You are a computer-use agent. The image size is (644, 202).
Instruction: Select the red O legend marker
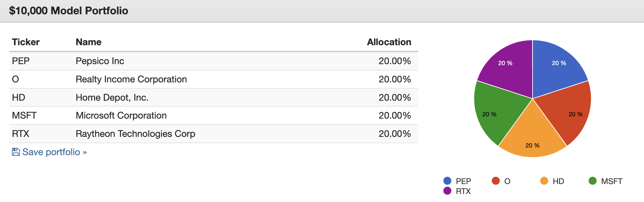[496, 181]
